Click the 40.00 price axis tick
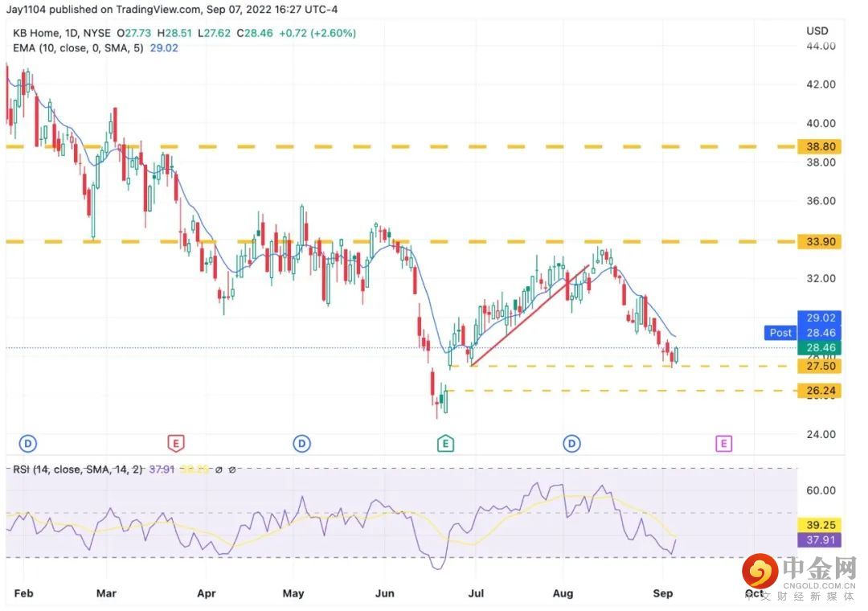The width and height of the screenshot is (868, 611). (821, 123)
